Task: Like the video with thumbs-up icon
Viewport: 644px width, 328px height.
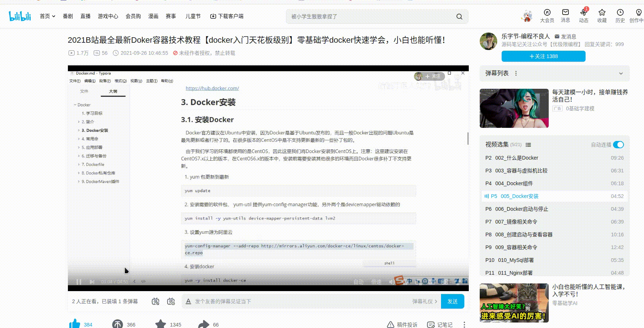Action: coord(74,324)
